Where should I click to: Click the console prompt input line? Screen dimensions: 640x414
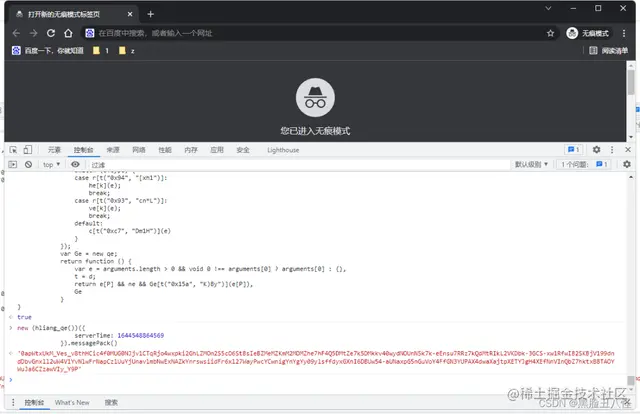pos(318,380)
